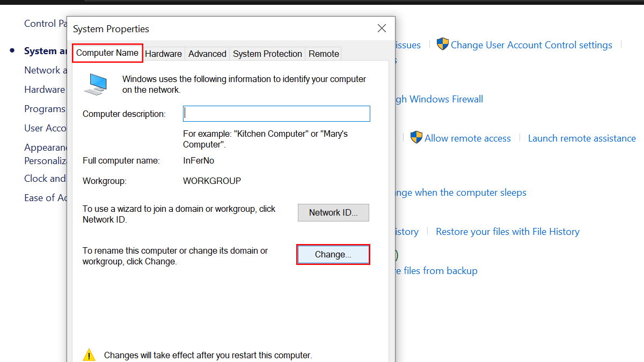Open Change User Account Control settings link
This screenshot has width=644, height=362.
531,45
